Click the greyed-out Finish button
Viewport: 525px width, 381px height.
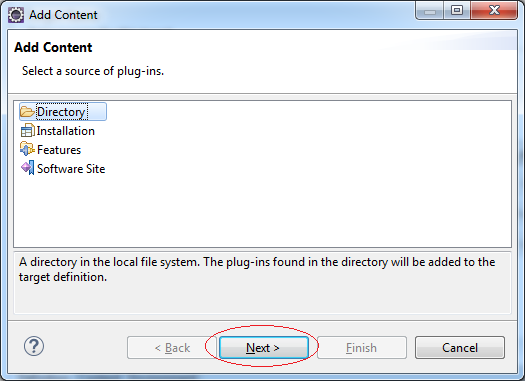(x=362, y=348)
